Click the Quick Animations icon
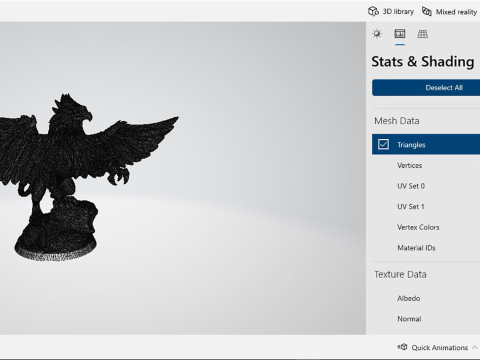Viewport: 480px width, 360px height. 402,347
